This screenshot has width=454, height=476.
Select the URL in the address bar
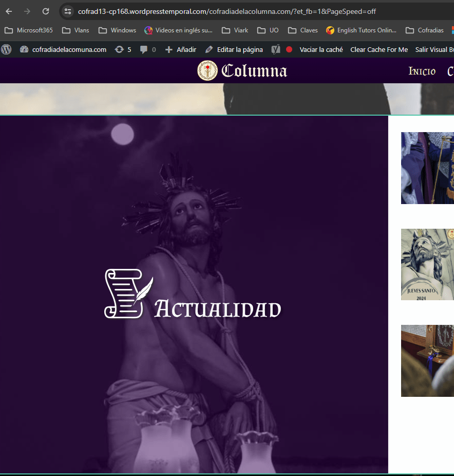[x=226, y=11]
